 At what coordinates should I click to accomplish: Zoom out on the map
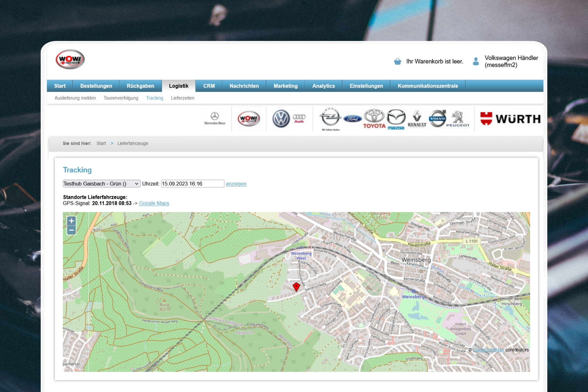click(71, 230)
